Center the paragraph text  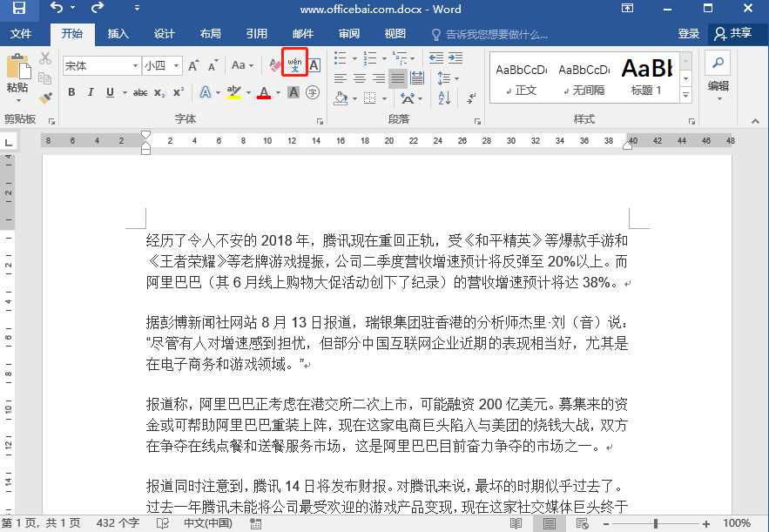coord(360,78)
